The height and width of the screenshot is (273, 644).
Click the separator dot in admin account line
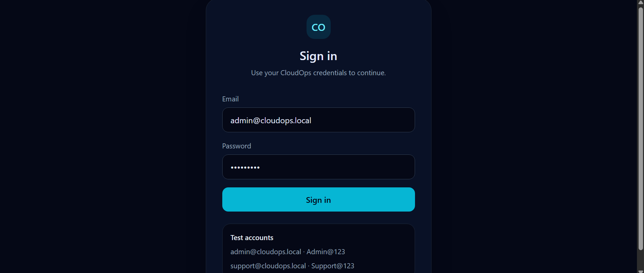click(304, 252)
